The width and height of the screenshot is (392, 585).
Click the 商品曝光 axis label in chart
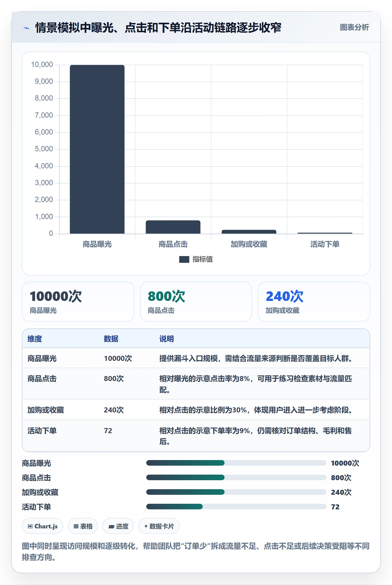tap(97, 244)
